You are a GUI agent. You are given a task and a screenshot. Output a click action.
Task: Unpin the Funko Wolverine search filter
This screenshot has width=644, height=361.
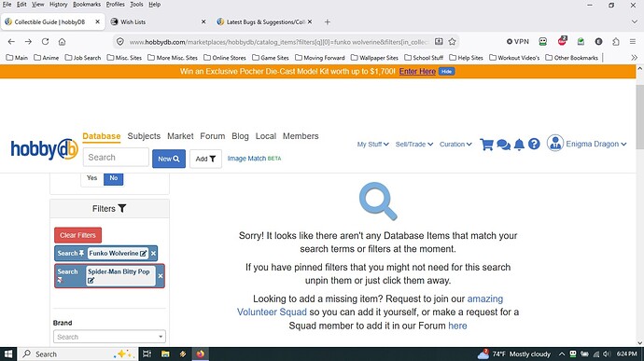[81, 254]
